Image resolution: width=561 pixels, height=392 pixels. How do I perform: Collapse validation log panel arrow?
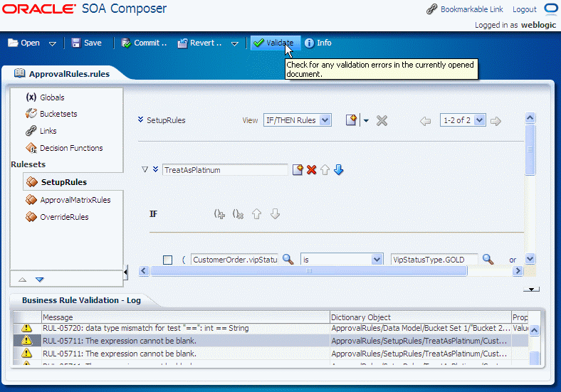click(x=531, y=289)
